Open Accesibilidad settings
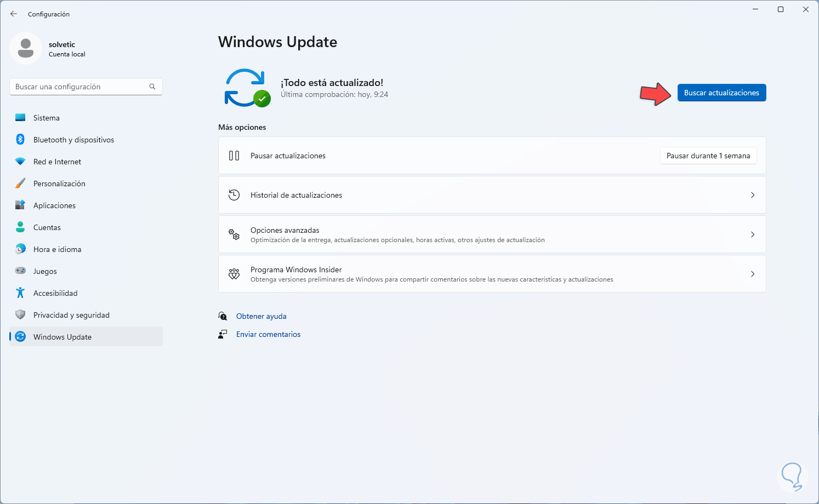The image size is (819, 504). 86,293
